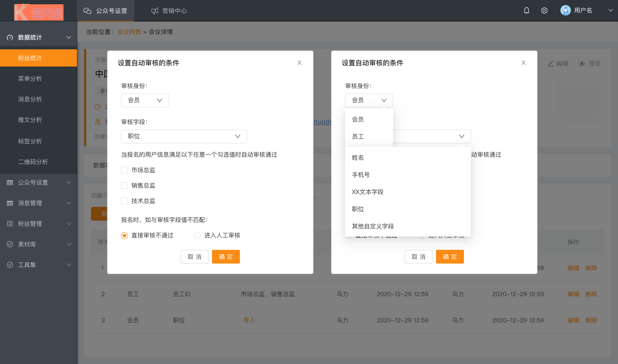
Task: Click the 数据统计 dashboard icon
Action: (10, 38)
